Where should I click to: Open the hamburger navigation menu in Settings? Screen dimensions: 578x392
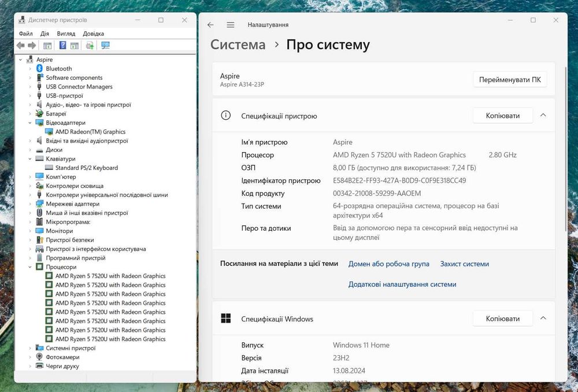coord(231,25)
